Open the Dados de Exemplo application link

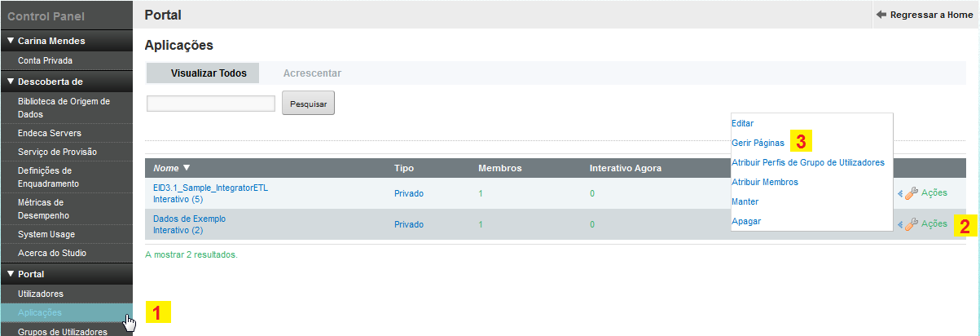point(189,219)
